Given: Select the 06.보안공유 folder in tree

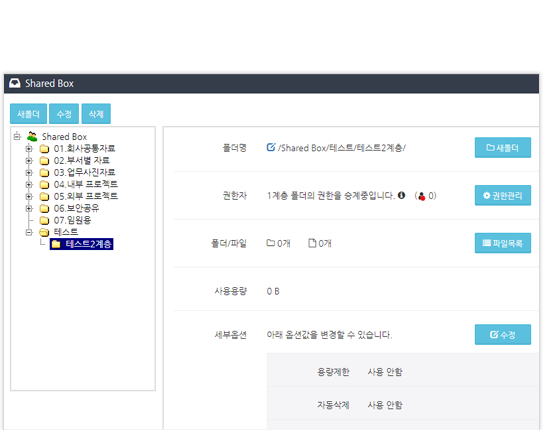Looking at the screenshot, I should tap(76, 208).
